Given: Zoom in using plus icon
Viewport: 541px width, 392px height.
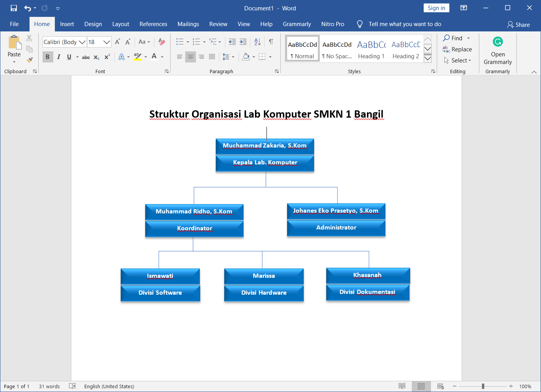Looking at the screenshot, I should (511, 386).
